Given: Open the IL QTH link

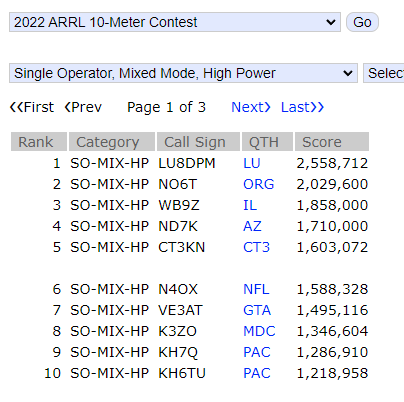Looking at the screenshot, I should (250, 205).
